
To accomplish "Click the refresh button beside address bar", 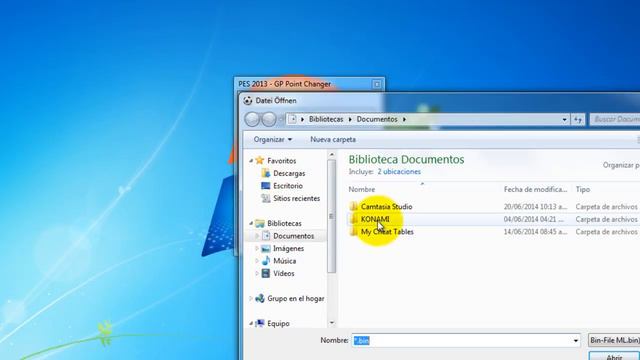I will point(578,120).
